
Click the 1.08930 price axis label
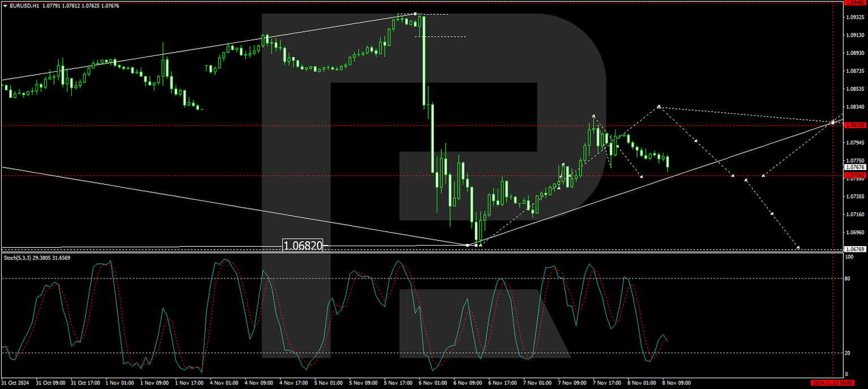tap(856, 53)
